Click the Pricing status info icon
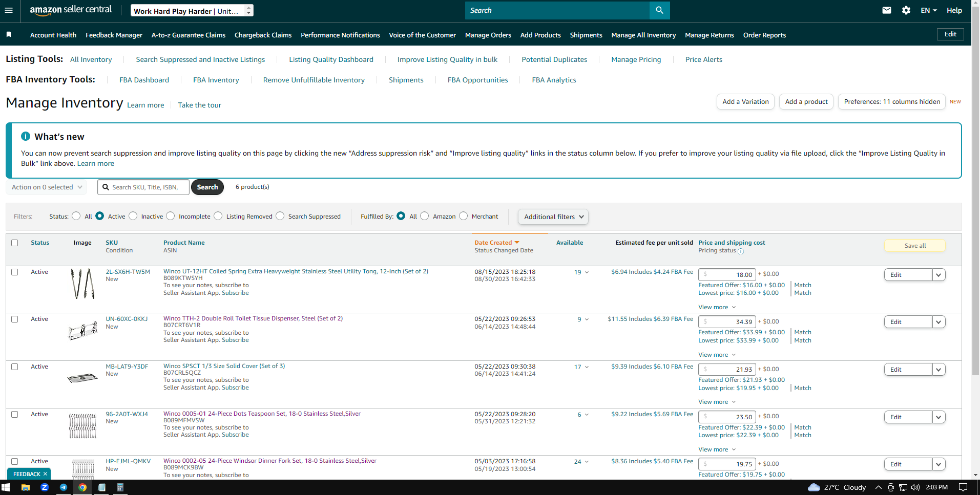The width and height of the screenshot is (980, 495). pos(741,251)
